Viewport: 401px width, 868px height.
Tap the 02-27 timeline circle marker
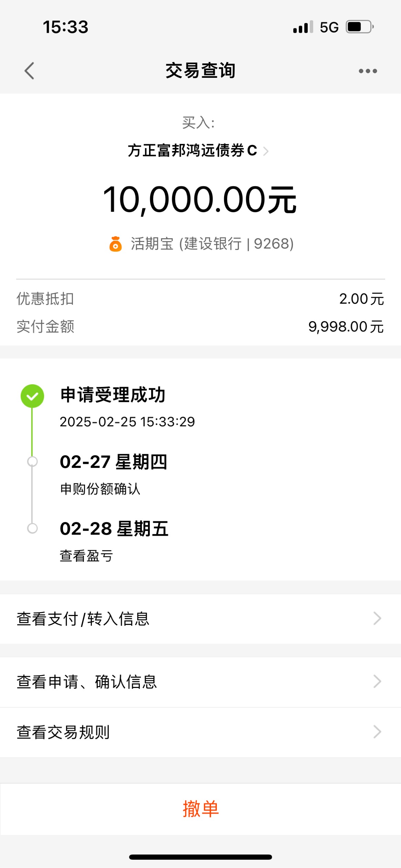tap(32, 461)
